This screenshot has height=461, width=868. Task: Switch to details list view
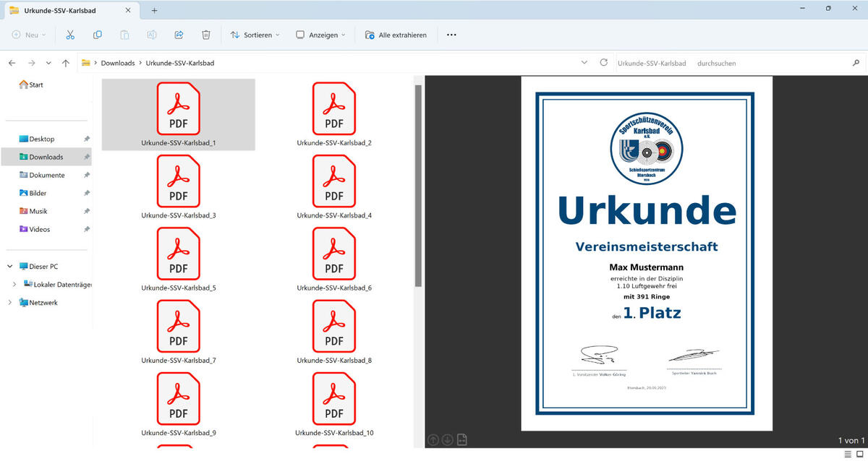pos(848,454)
